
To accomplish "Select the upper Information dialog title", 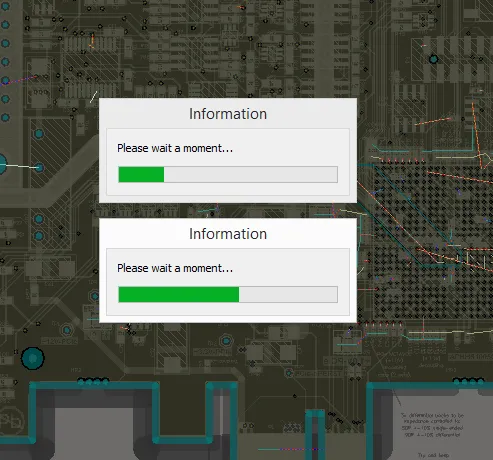I will tap(228, 114).
